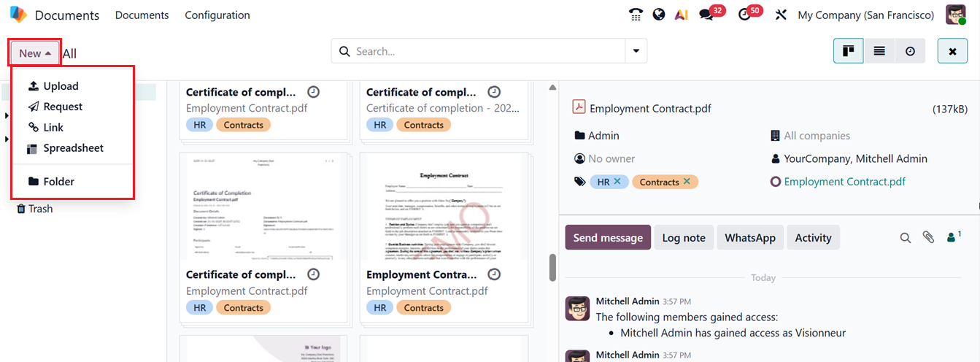
Task: Switch to Activity view
Action: (910, 51)
